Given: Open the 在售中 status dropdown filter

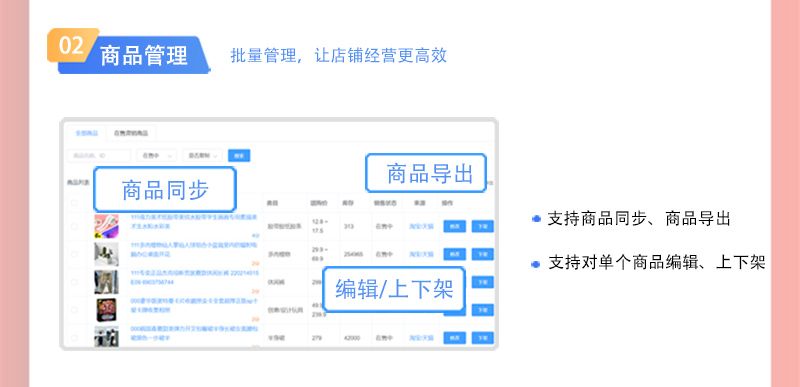Looking at the screenshot, I should pyautogui.click(x=157, y=156).
